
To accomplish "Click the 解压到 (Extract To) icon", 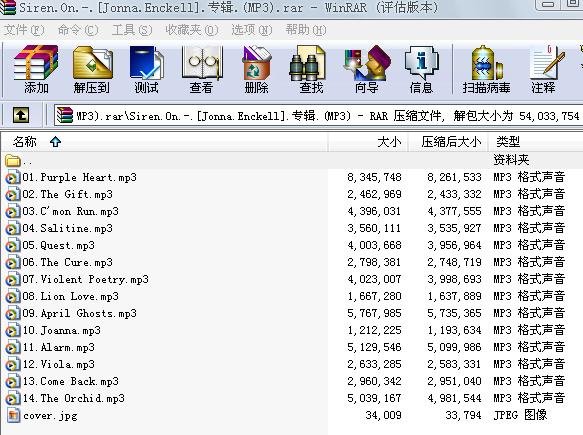I will (x=92, y=69).
